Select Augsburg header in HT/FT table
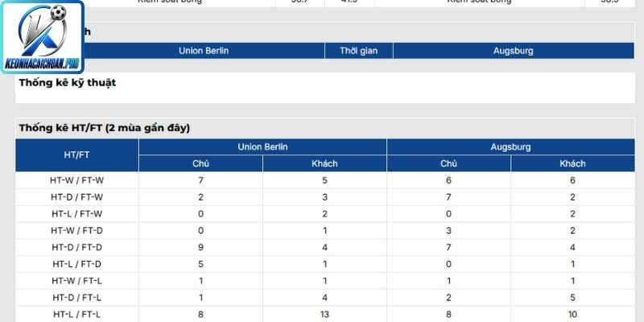This screenshot has width=644, height=322. (x=510, y=147)
